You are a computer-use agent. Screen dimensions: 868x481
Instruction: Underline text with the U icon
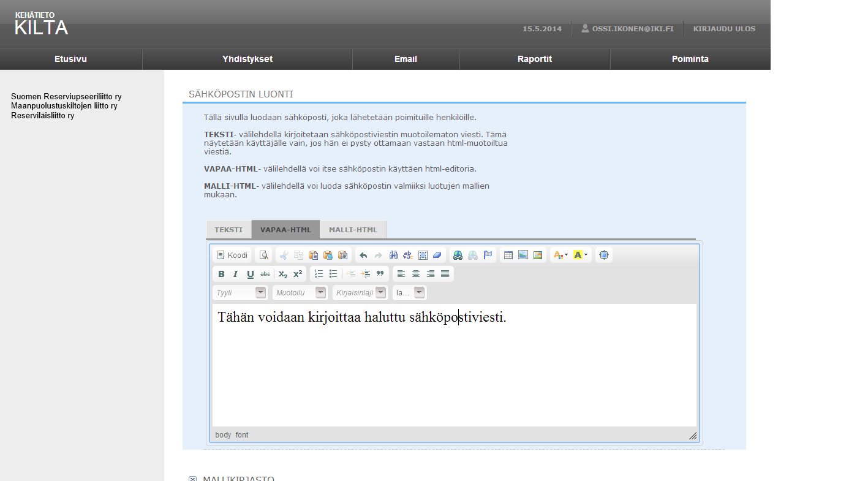click(x=250, y=274)
